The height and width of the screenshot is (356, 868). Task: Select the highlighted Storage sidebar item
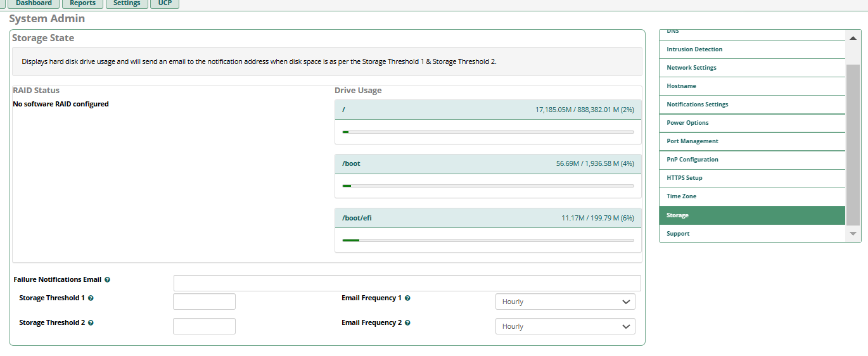point(752,215)
